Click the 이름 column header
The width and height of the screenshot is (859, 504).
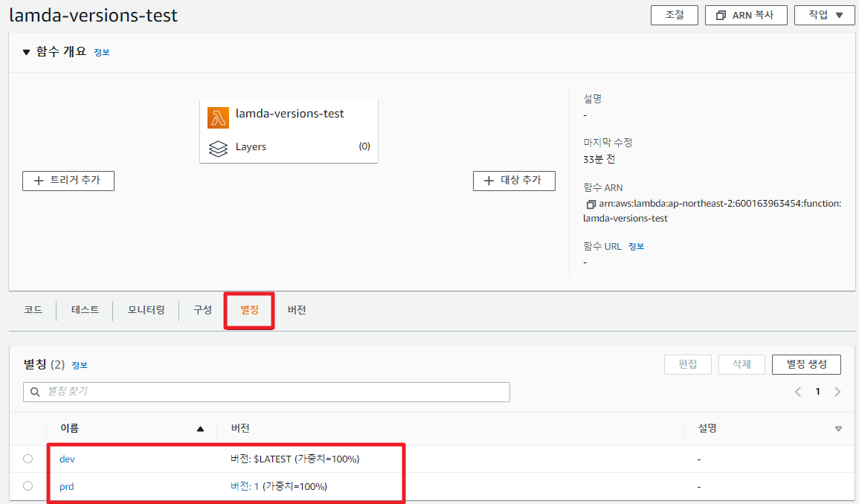(x=70, y=428)
